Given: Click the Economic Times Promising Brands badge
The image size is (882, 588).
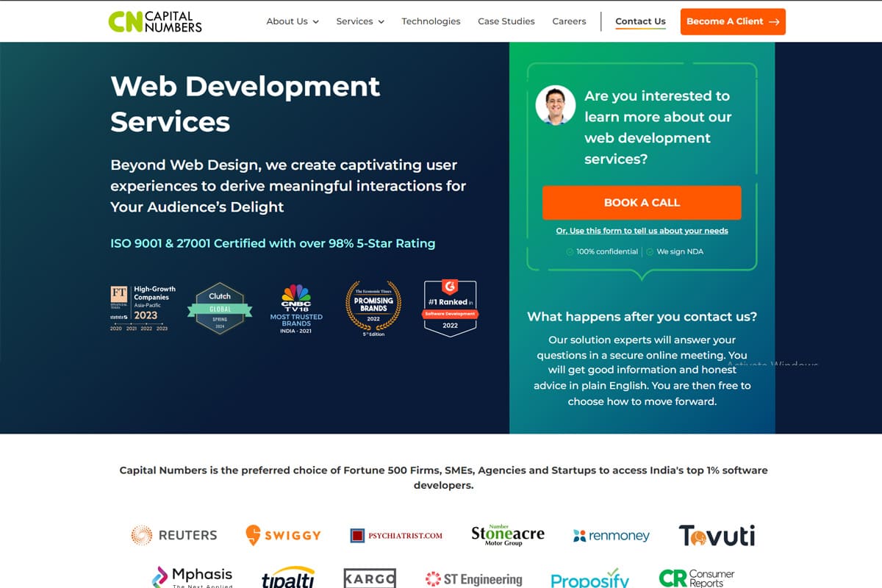Looking at the screenshot, I should tap(373, 309).
